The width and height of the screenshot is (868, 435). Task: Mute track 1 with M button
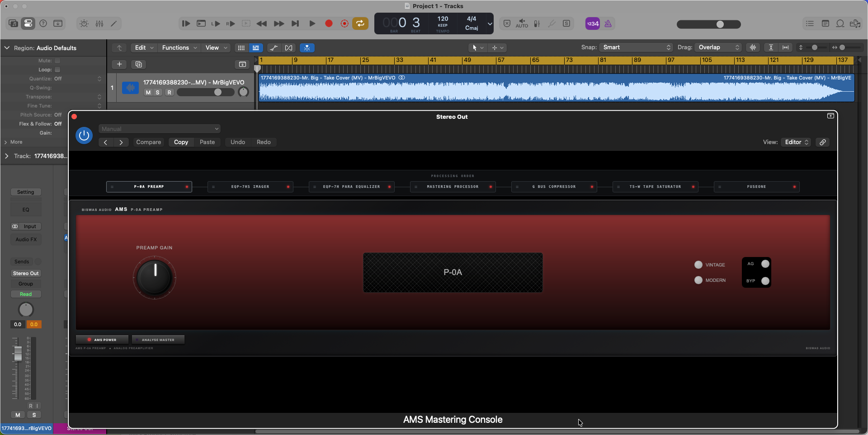coord(148,92)
